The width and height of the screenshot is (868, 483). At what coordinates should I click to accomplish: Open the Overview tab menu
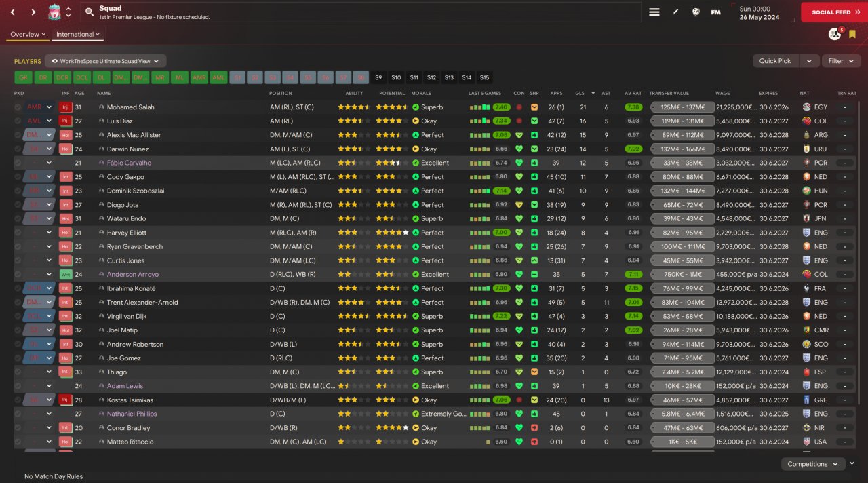coord(28,34)
